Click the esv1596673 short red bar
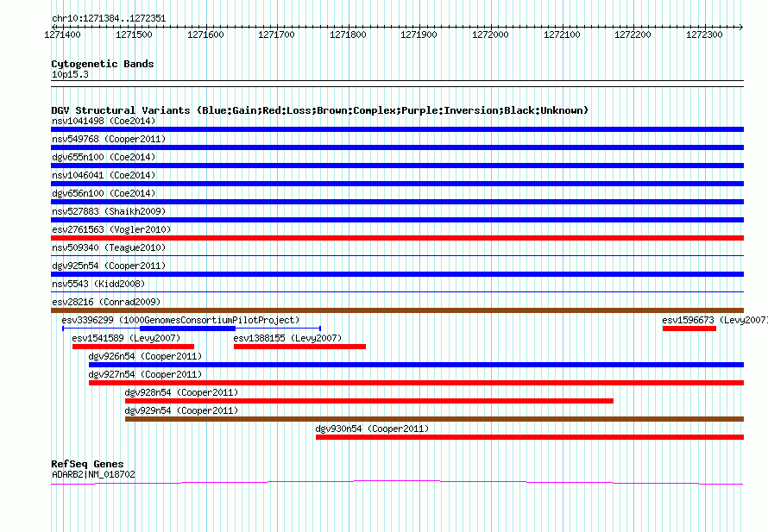Screen dimensions: 768x532 [689, 329]
